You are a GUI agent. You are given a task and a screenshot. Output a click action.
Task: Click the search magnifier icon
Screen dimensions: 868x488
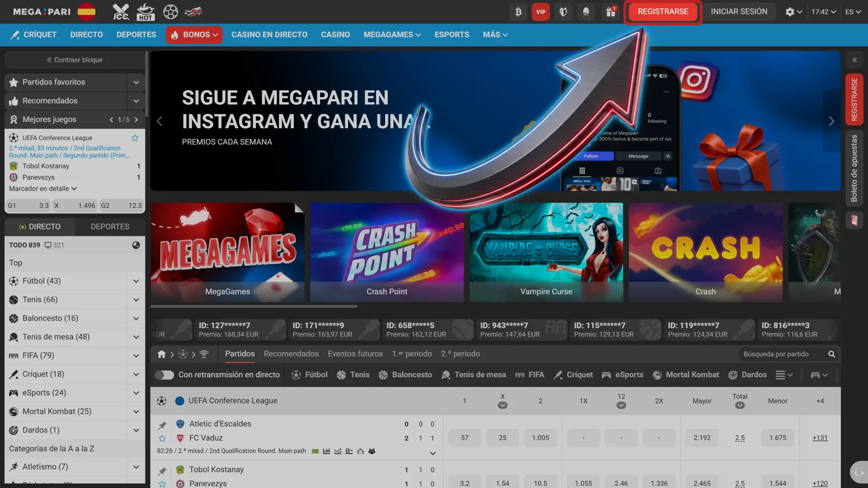(831, 355)
